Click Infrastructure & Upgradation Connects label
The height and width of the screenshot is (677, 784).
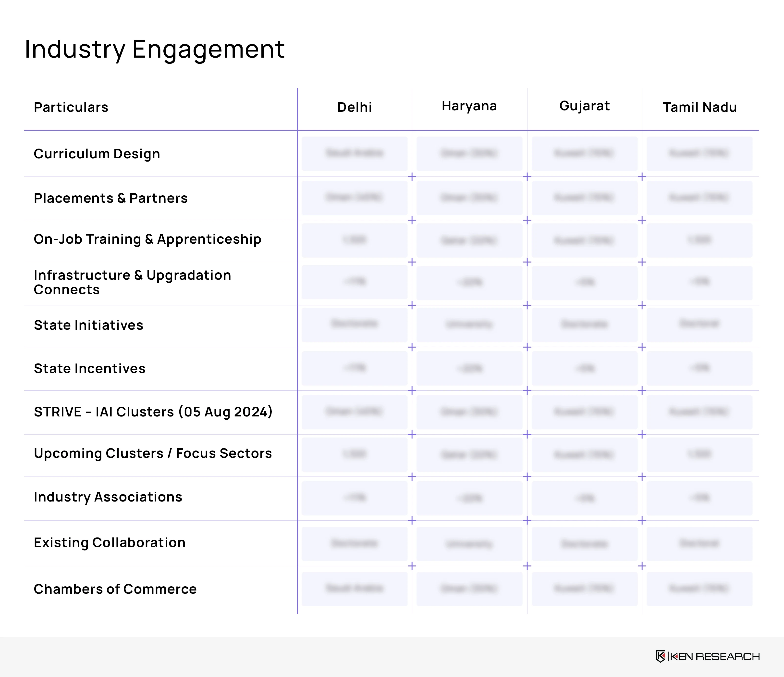point(132,282)
